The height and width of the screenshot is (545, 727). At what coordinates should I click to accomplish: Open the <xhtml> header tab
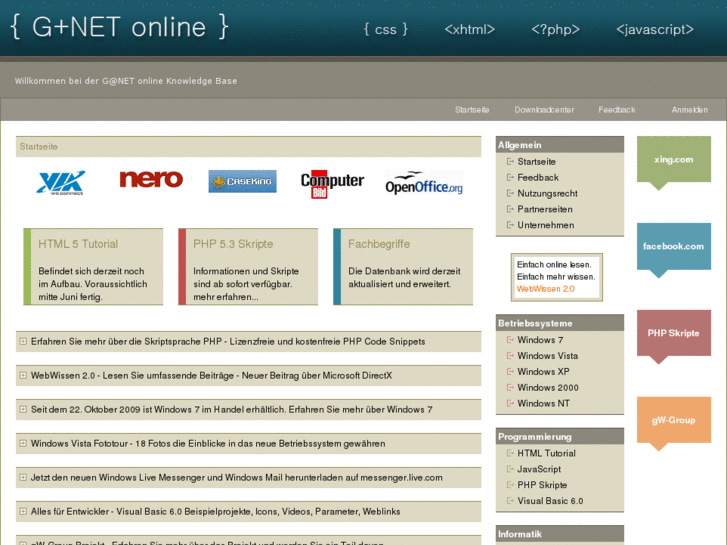[469, 29]
